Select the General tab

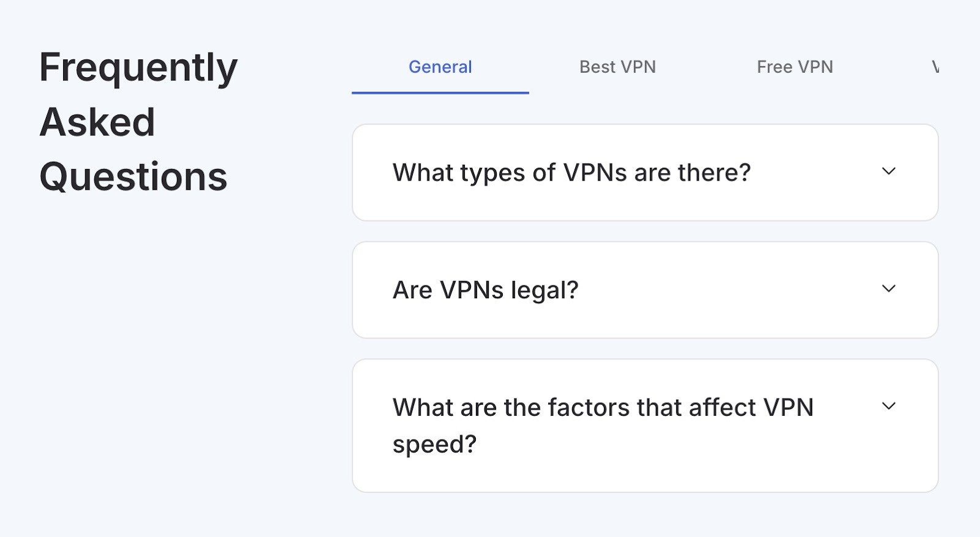pyautogui.click(x=440, y=67)
